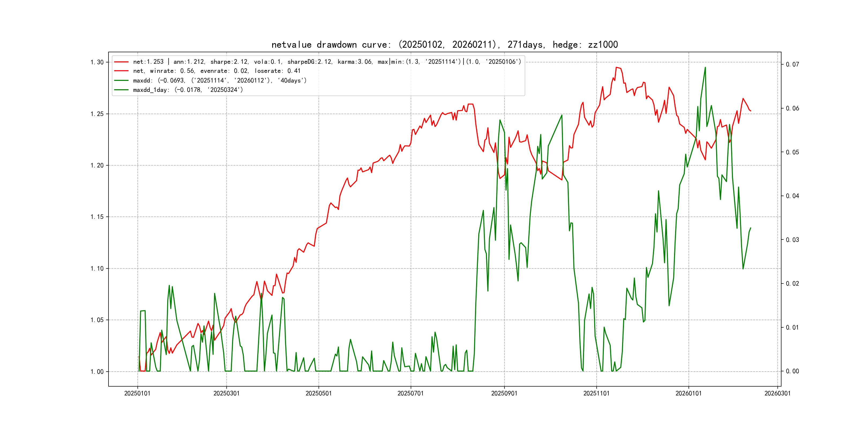This screenshot has width=868, height=434.
Task: Select the legend entry 'maxdd_1day: (-0.0178'
Action: point(188,90)
